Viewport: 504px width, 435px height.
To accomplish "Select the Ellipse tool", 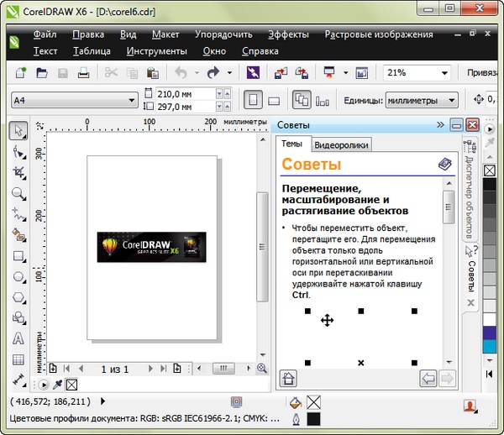I will pos(18,277).
